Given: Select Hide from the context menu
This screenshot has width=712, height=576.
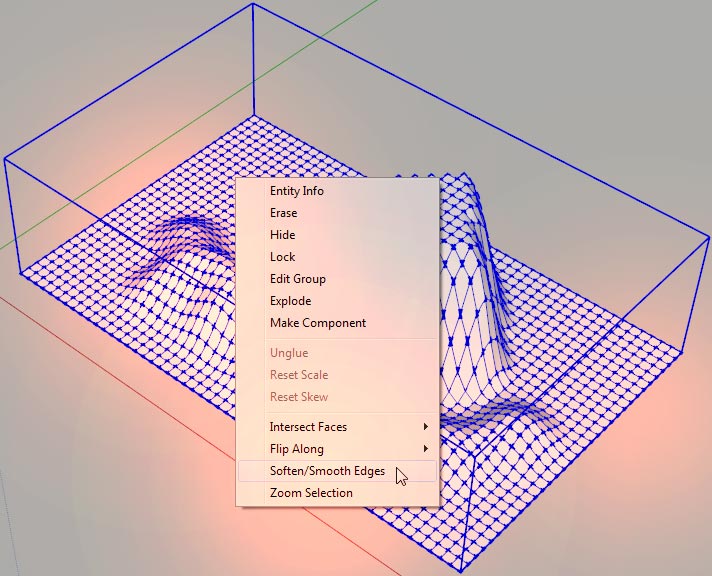Looking at the screenshot, I should 337,235.
